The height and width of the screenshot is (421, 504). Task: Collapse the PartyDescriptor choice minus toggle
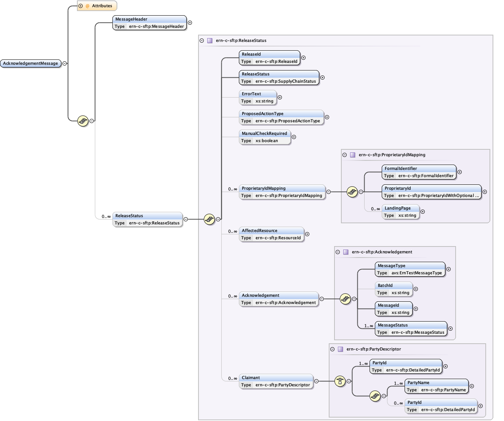click(x=349, y=381)
